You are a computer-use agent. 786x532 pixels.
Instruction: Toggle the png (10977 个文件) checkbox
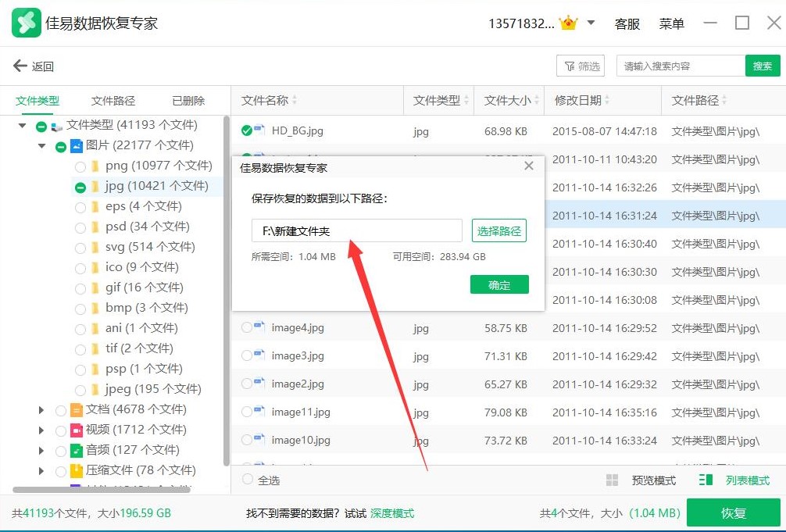[x=80, y=166]
